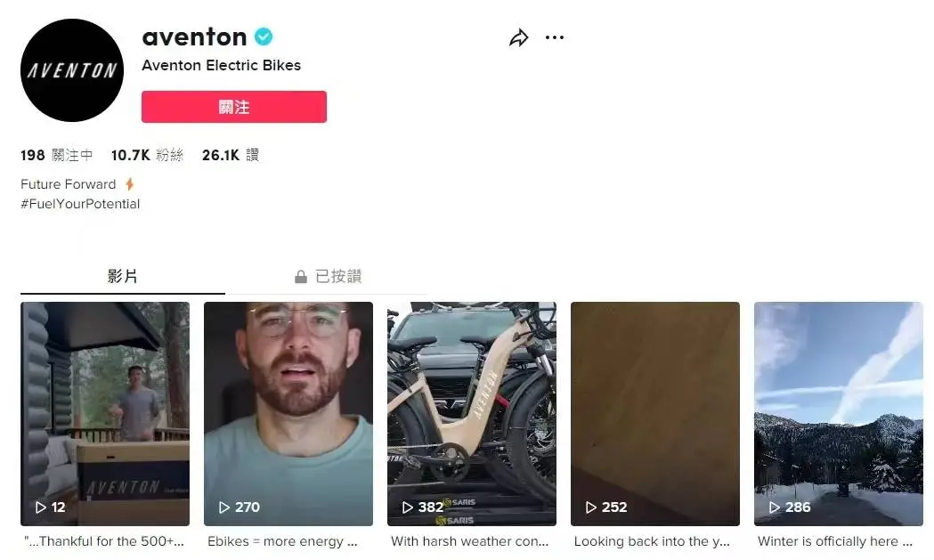Follow Aventon with the red 關注 button
The image size is (934, 560).
[x=233, y=107]
